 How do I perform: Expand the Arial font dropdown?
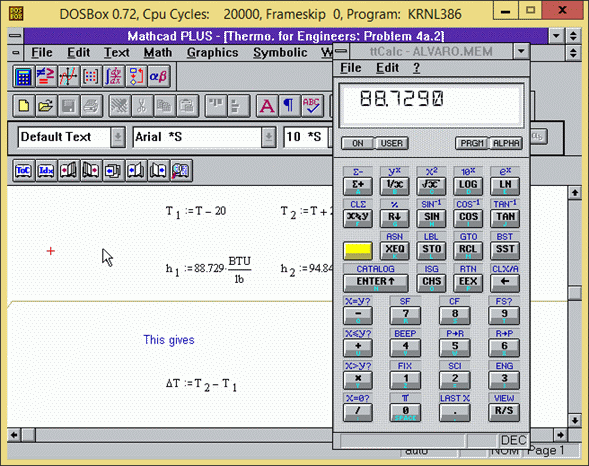point(269,137)
